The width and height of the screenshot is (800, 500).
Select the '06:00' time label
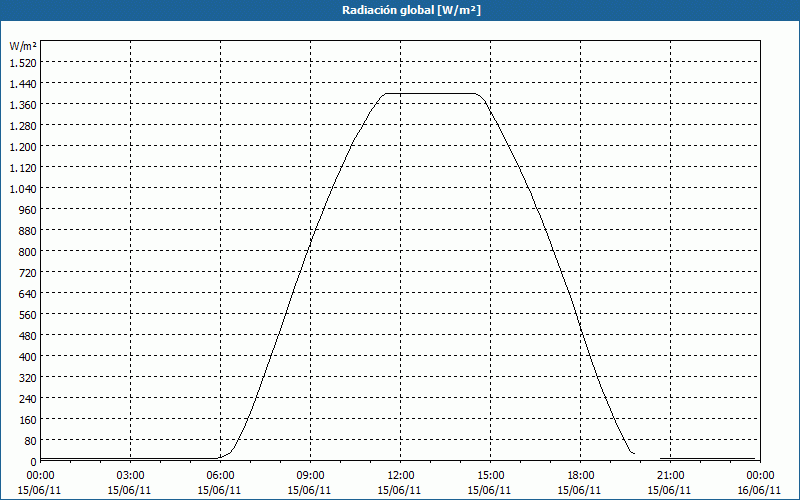[220, 476]
